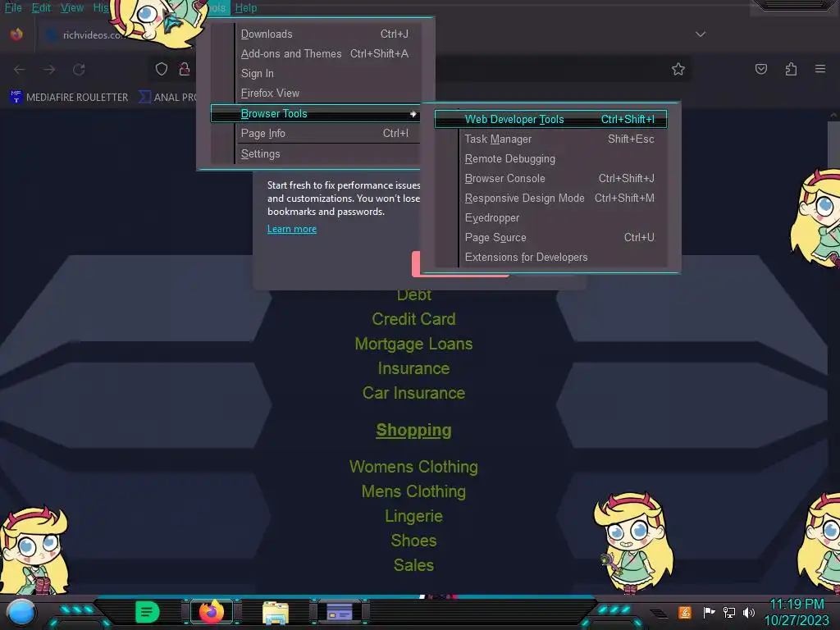Click the orange Java tray icon
This screenshot has height=630, width=840.
(x=685, y=612)
